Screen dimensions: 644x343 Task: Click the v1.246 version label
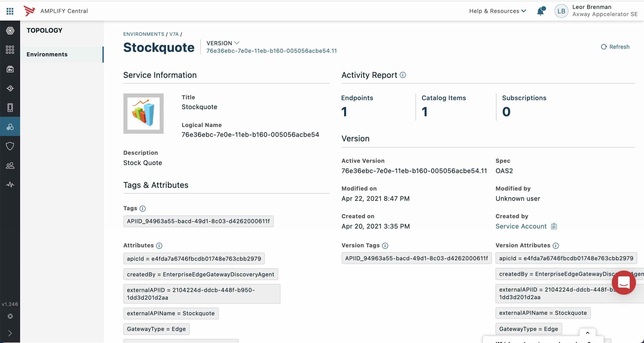click(10, 304)
